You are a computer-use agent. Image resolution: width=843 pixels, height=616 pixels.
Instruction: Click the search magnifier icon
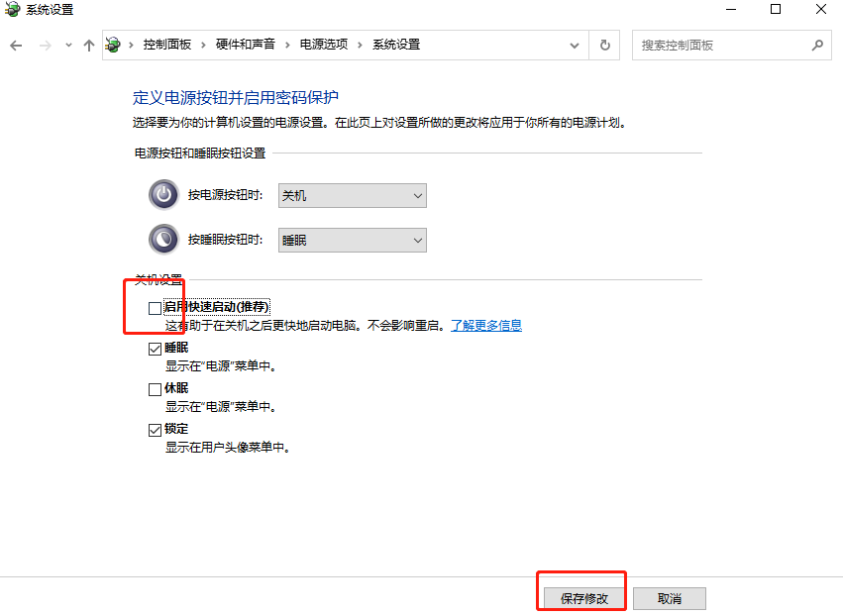[x=818, y=45]
